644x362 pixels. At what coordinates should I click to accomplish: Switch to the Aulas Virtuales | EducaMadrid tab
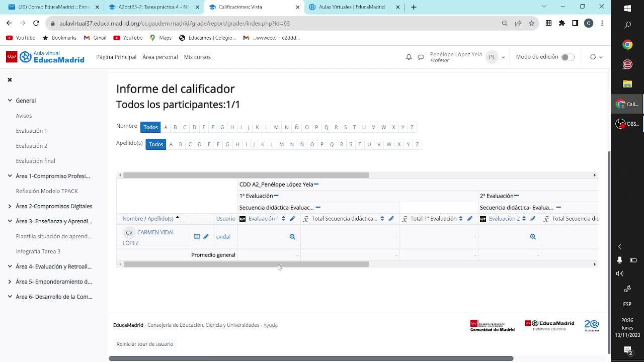tap(354, 7)
